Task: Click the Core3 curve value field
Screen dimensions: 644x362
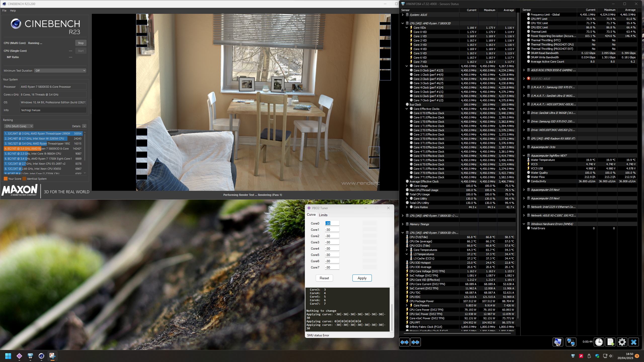Action: pos(332,242)
